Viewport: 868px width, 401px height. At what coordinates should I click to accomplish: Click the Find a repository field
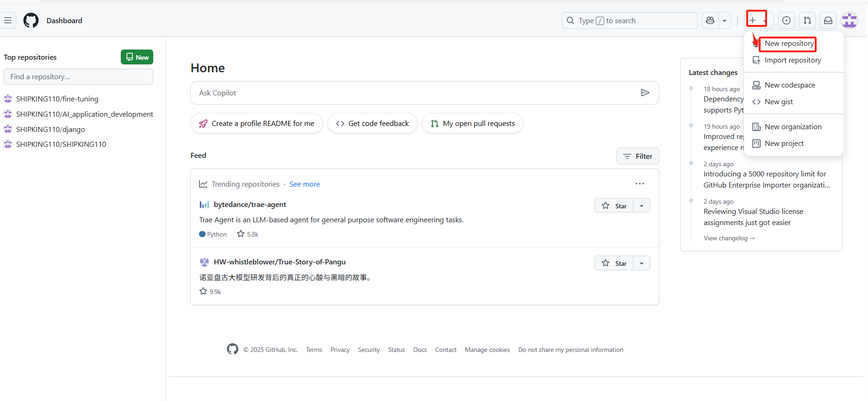[78, 77]
